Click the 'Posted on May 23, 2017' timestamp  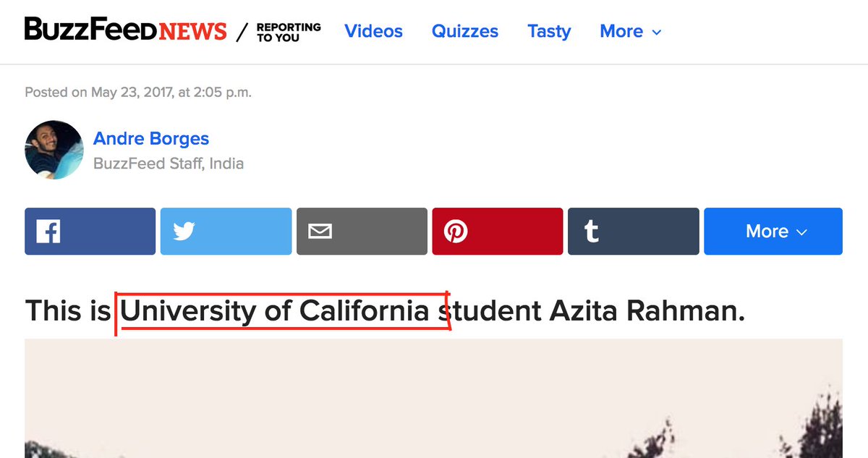coord(138,92)
